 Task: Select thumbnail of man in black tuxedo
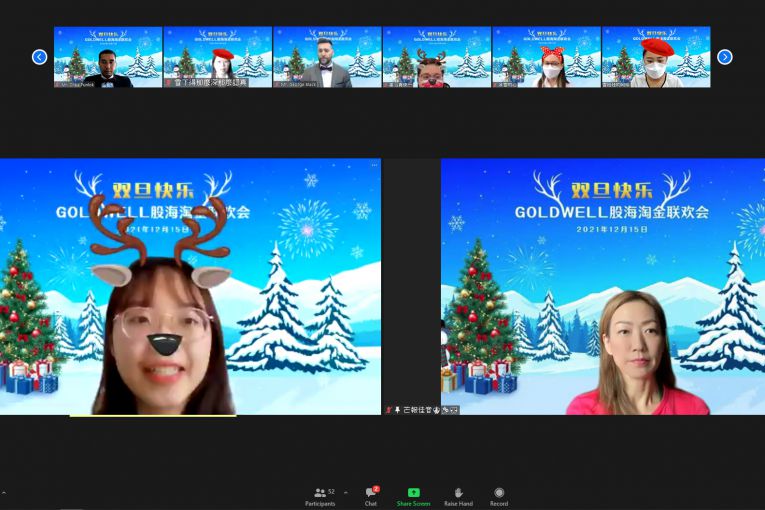[x=108, y=57]
